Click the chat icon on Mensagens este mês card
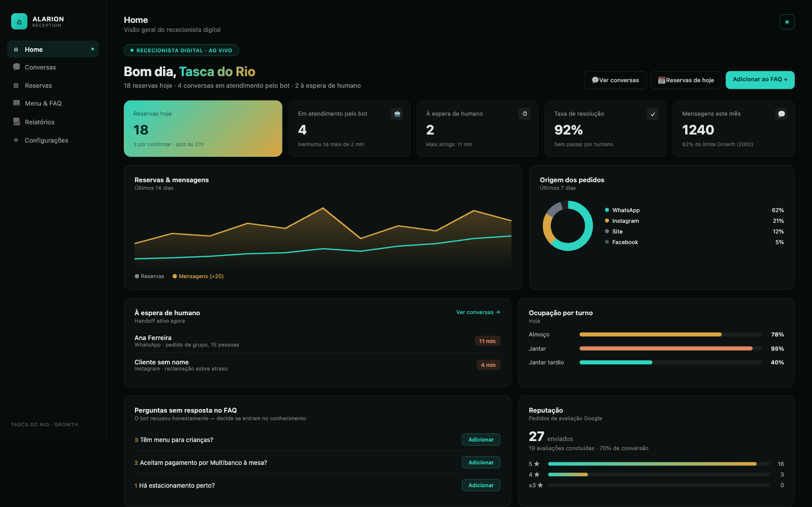The width and height of the screenshot is (812, 507). tap(782, 114)
